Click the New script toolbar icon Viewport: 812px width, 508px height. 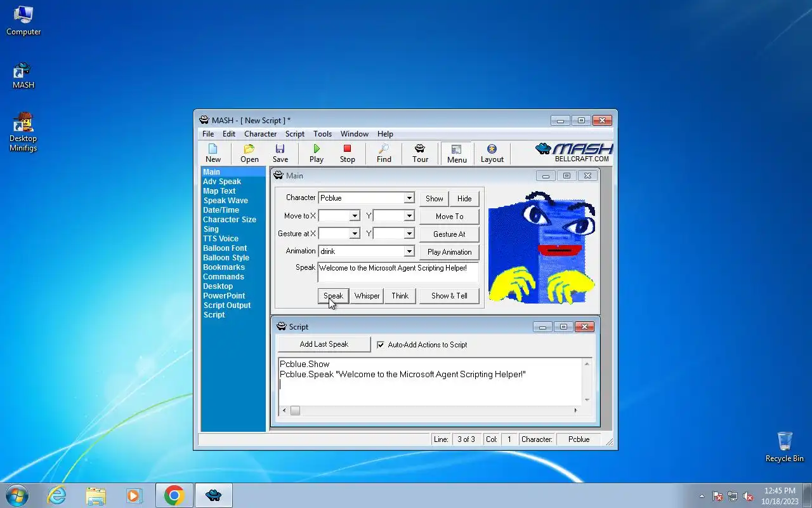click(213, 153)
